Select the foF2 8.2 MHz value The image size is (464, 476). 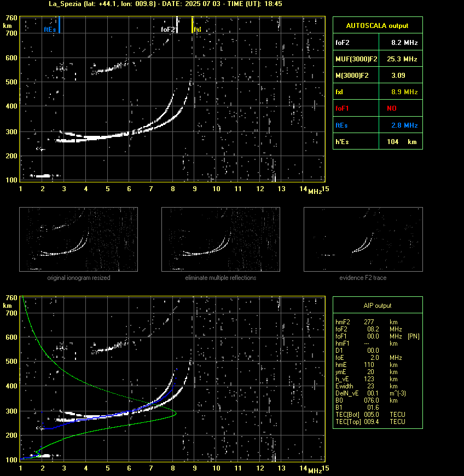pos(404,43)
